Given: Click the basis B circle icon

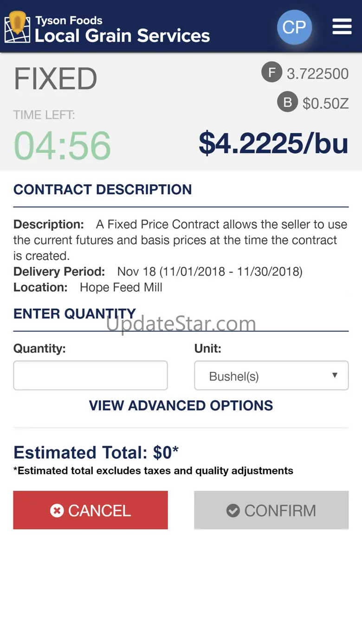Looking at the screenshot, I should (x=287, y=102).
